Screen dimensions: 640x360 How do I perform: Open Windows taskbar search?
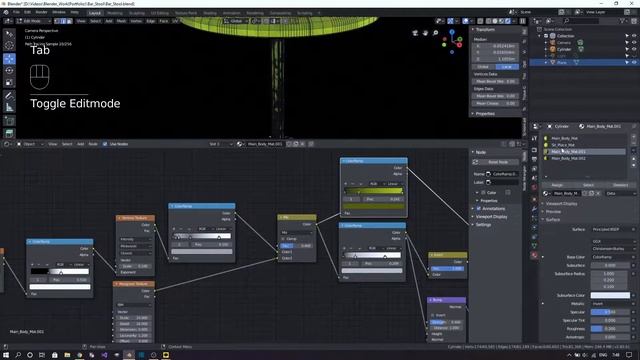(x=18, y=355)
